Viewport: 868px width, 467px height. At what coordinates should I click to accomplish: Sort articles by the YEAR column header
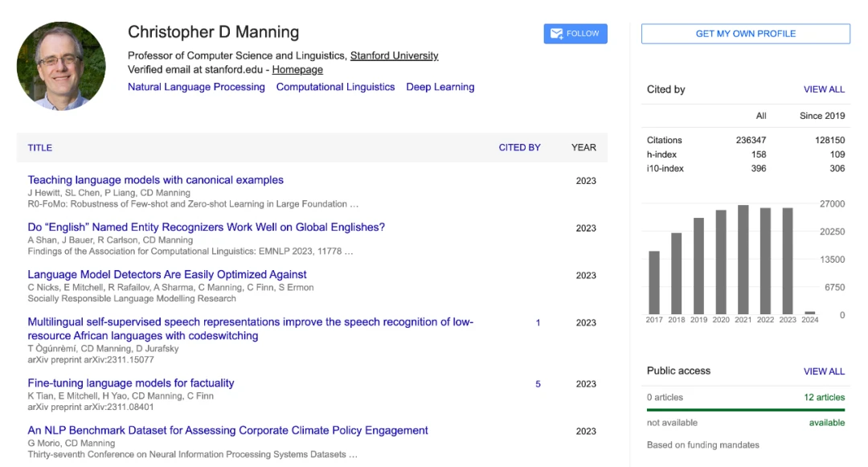point(583,148)
